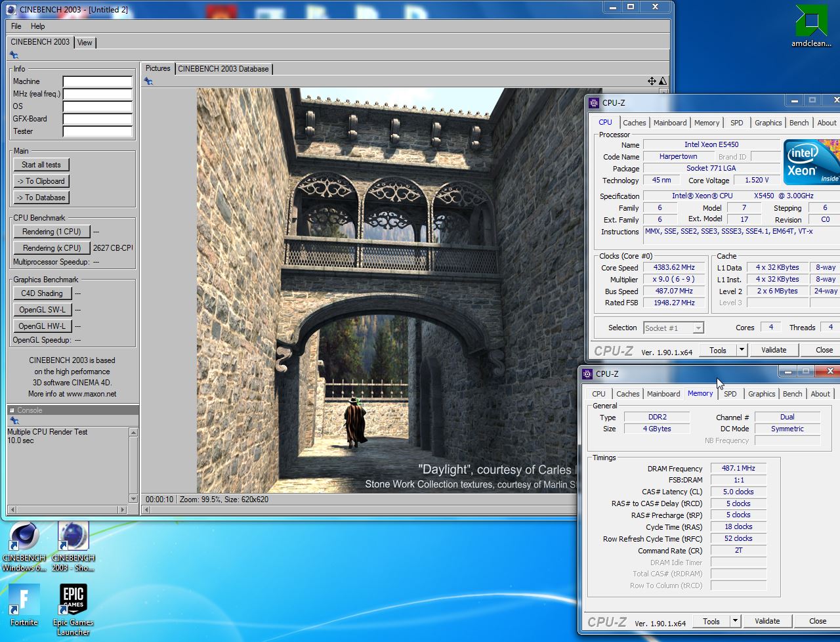Open Bench tab in upper CPU-Z window
The height and width of the screenshot is (642, 840).
click(799, 123)
